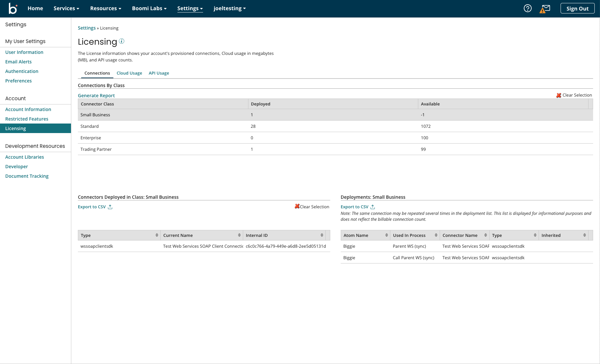Select the Enterprise connector class row
This screenshot has width=600, height=364.
click(335, 138)
